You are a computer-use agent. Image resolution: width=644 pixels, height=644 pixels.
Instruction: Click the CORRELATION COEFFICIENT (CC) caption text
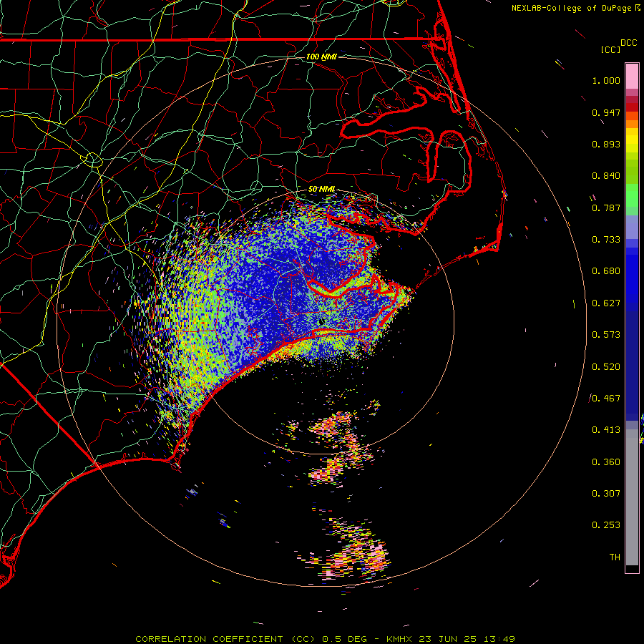tap(225, 639)
